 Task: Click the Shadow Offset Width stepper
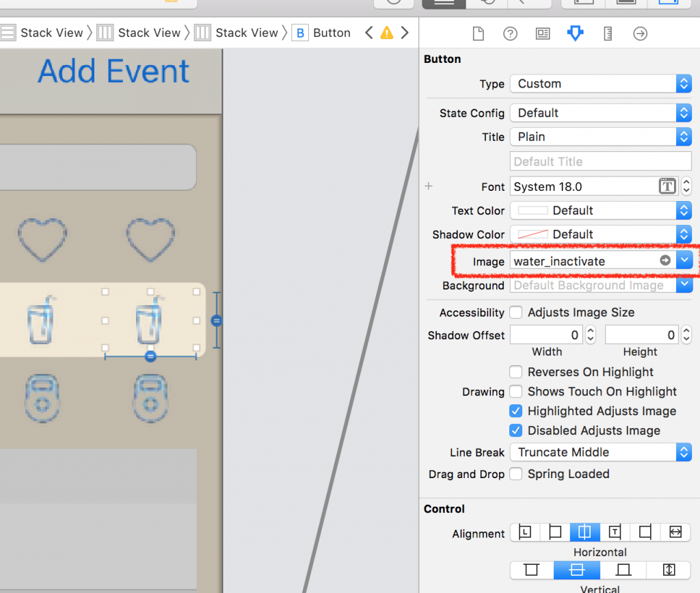[x=590, y=335]
